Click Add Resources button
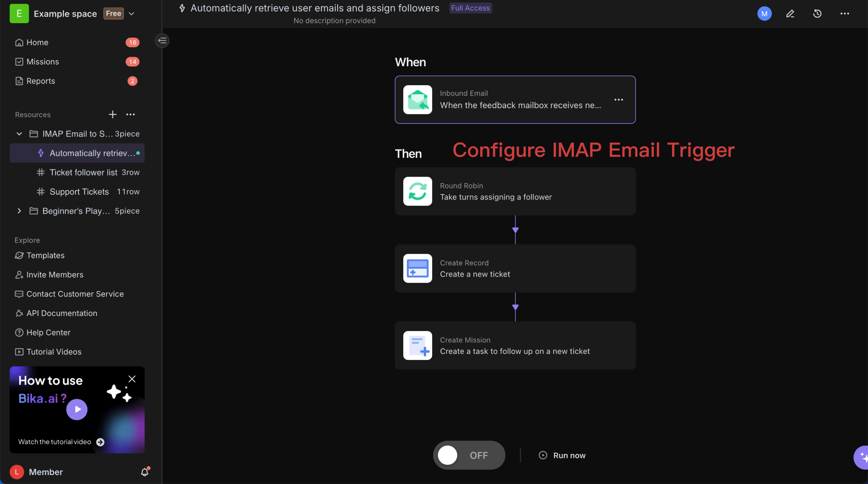The width and height of the screenshot is (868, 484). point(112,114)
